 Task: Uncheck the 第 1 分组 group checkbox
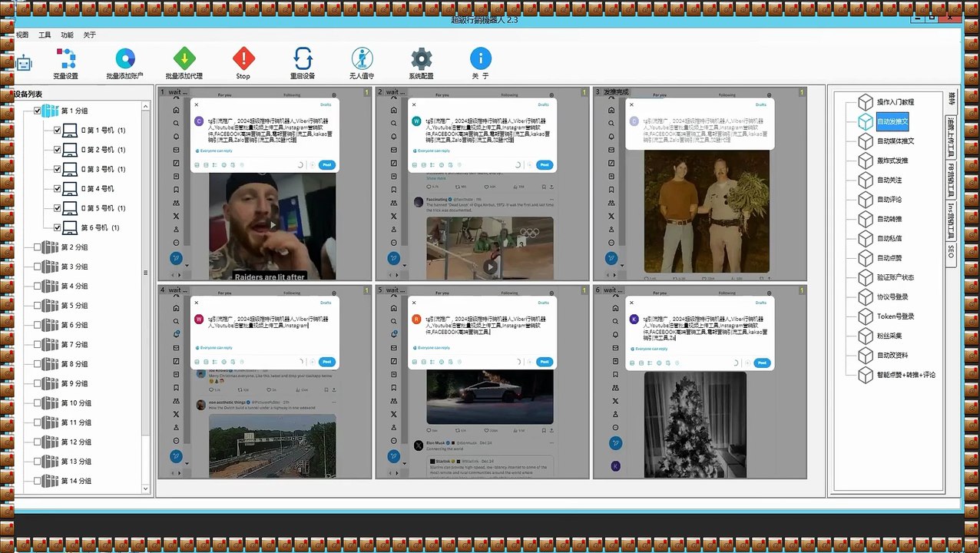(x=38, y=111)
